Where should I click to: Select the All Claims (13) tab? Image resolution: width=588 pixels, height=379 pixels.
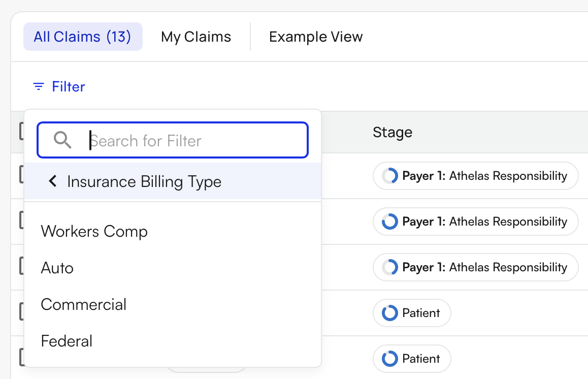pos(83,36)
